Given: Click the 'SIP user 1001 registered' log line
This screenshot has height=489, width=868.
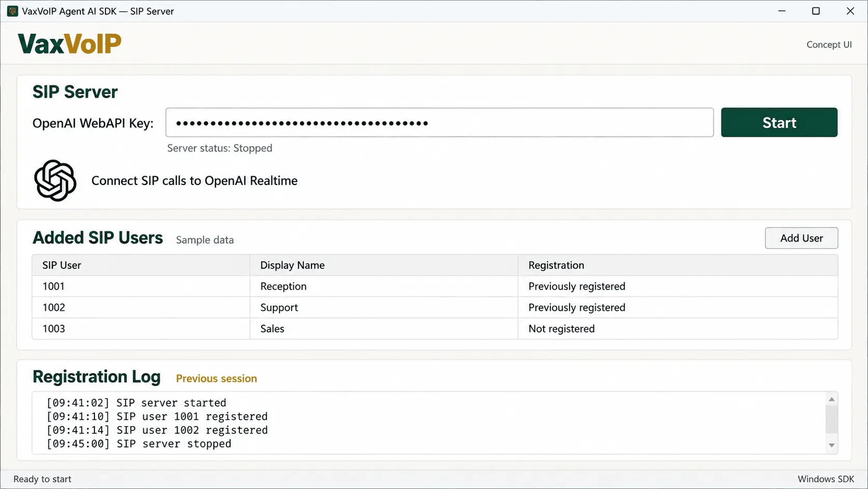Looking at the screenshot, I should (x=157, y=416).
